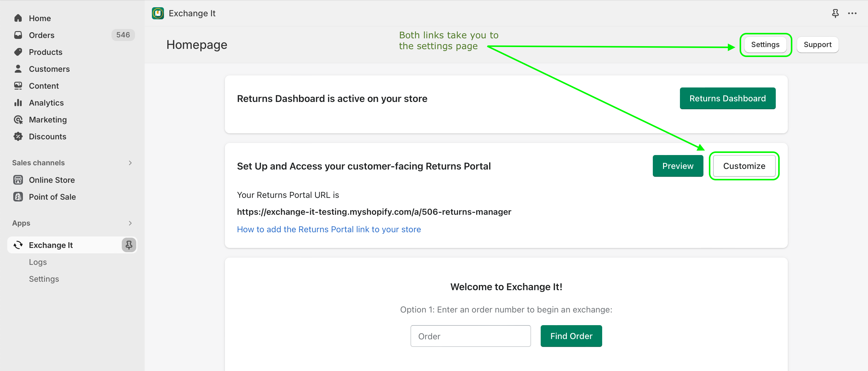The height and width of the screenshot is (371, 868).
Task: Open Settings under Exchange It in sidebar
Action: click(44, 279)
